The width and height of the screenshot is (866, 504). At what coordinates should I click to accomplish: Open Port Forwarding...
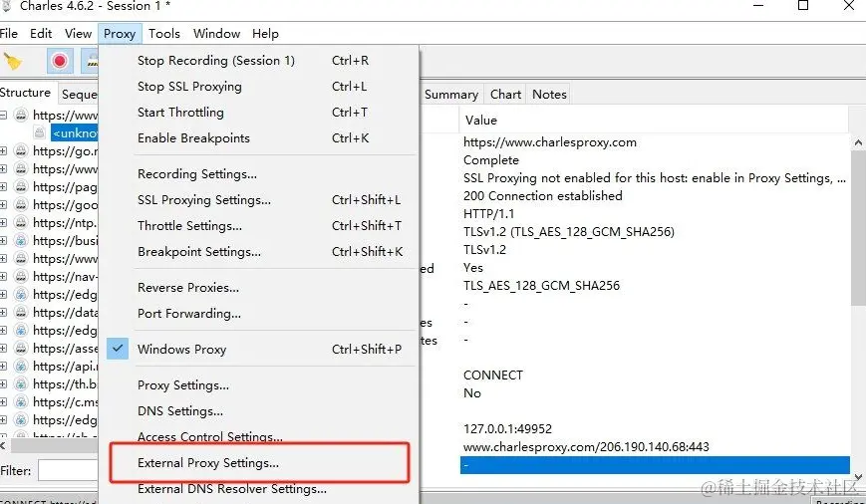click(260, 314)
